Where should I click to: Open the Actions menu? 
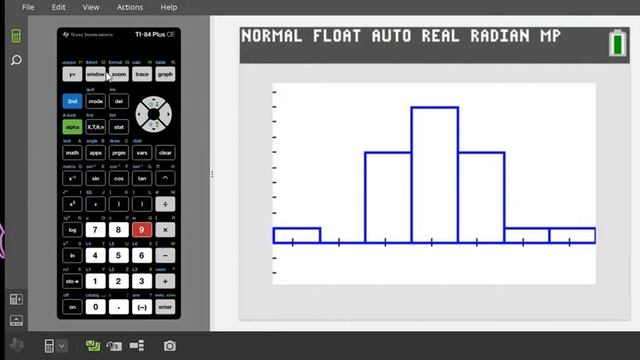coord(130,7)
